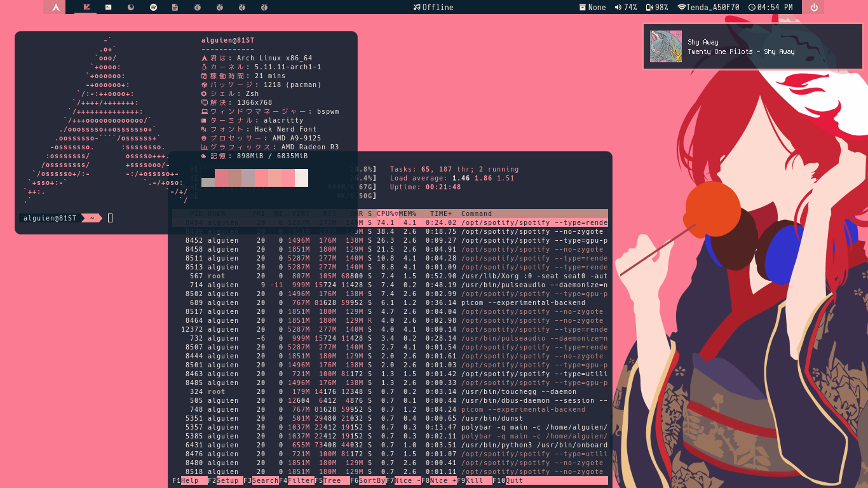The width and height of the screenshot is (868, 488).
Task: Mute audio by clicking the speaker icon
Action: [617, 8]
